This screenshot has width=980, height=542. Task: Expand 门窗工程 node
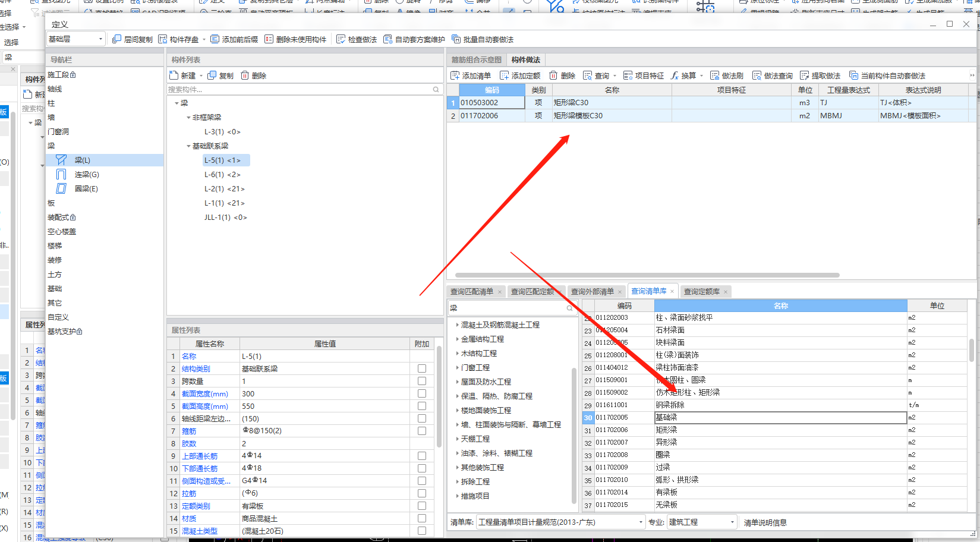(x=457, y=368)
